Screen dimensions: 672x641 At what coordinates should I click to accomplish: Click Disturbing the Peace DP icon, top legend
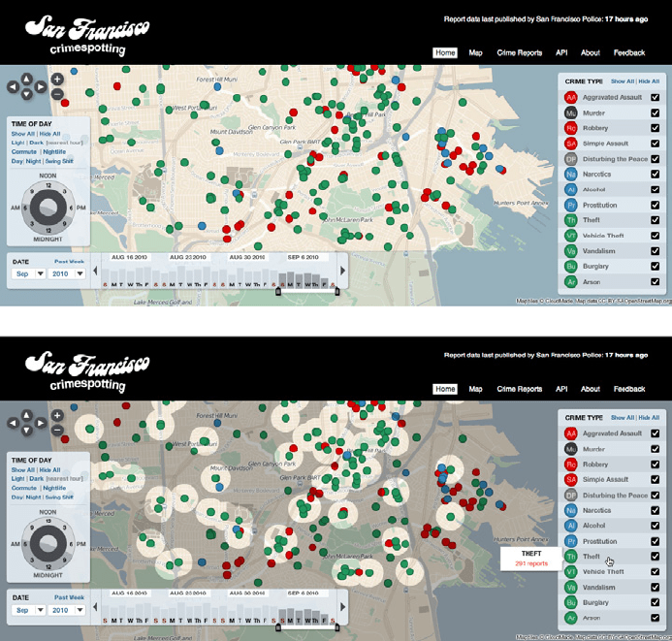pyautogui.click(x=570, y=159)
